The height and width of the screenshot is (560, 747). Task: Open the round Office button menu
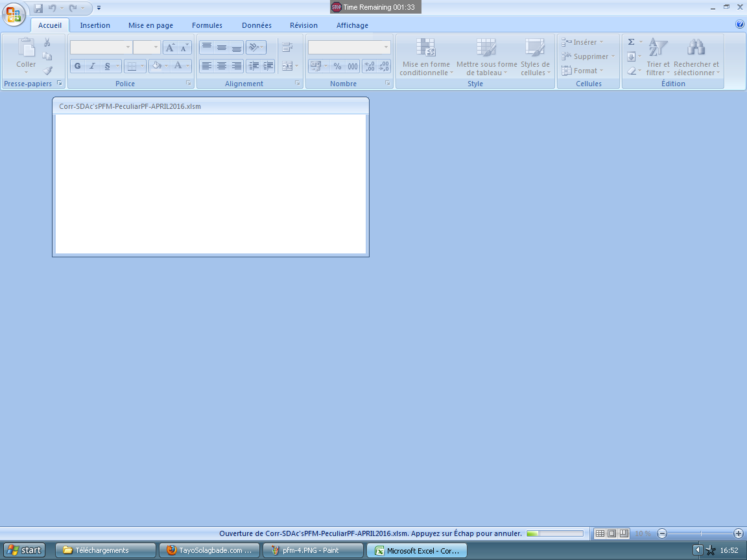pyautogui.click(x=14, y=14)
